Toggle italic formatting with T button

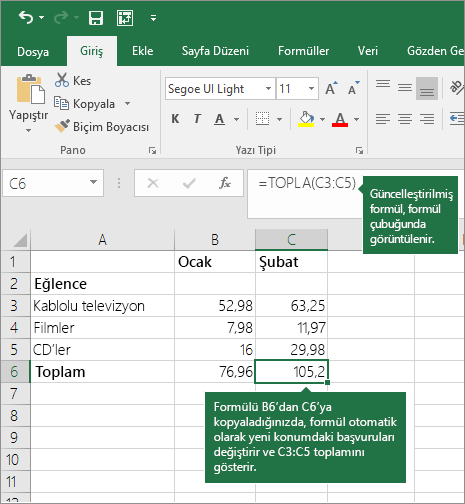pyautogui.click(x=197, y=119)
